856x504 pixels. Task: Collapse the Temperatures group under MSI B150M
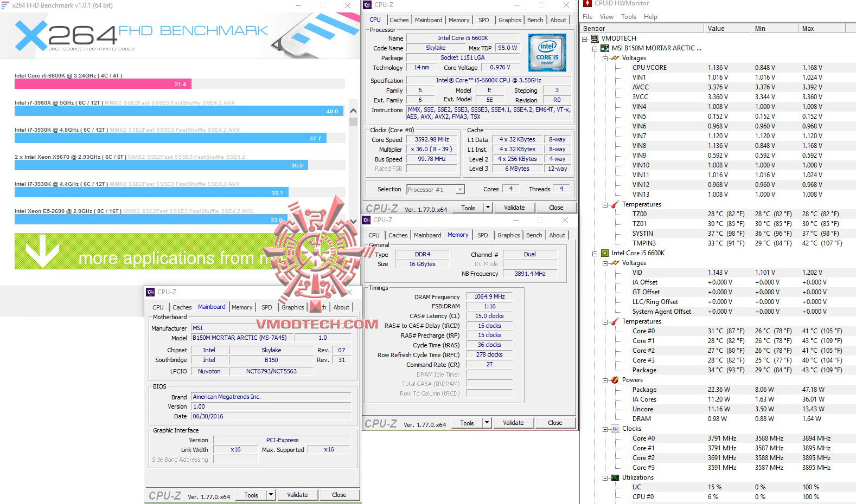605,205
